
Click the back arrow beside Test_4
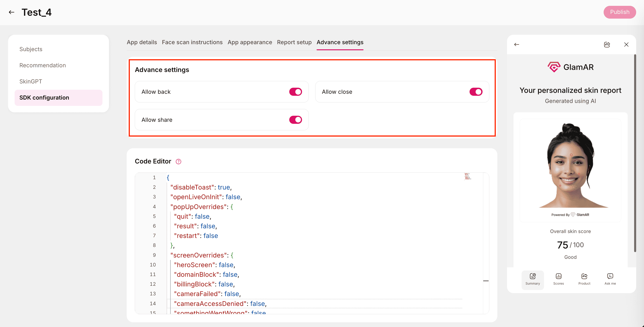coord(11,12)
